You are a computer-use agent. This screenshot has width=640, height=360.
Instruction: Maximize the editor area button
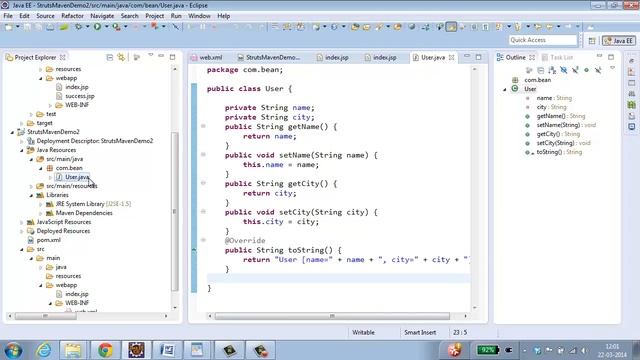coord(478,57)
